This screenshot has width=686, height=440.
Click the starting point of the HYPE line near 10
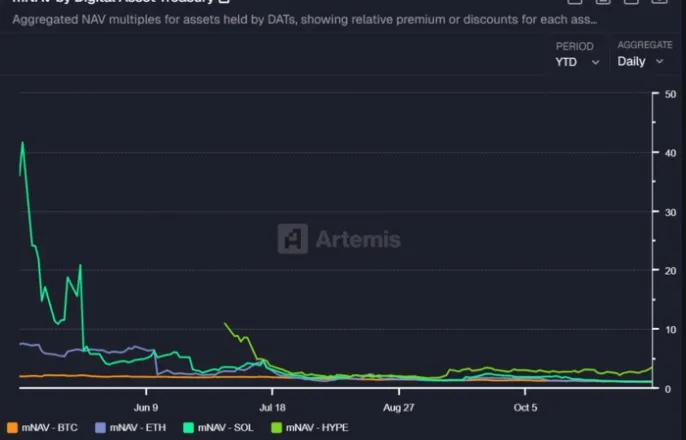(x=225, y=323)
